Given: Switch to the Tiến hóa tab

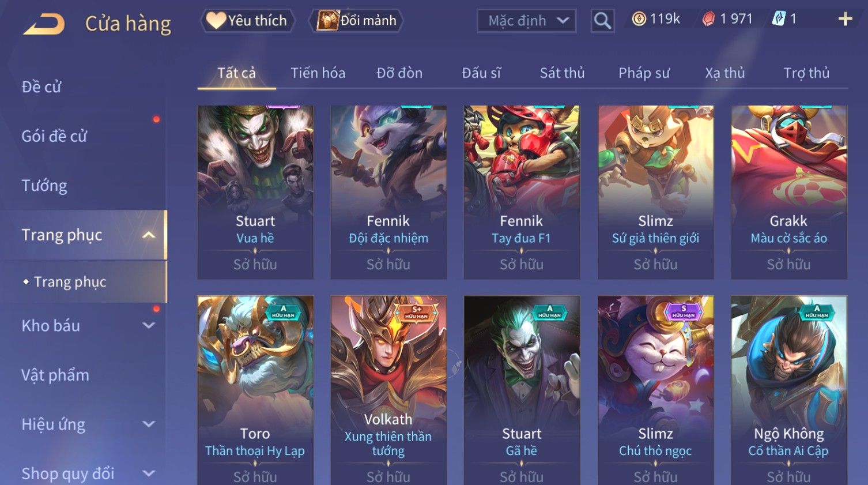Looking at the screenshot, I should [318, 73].
